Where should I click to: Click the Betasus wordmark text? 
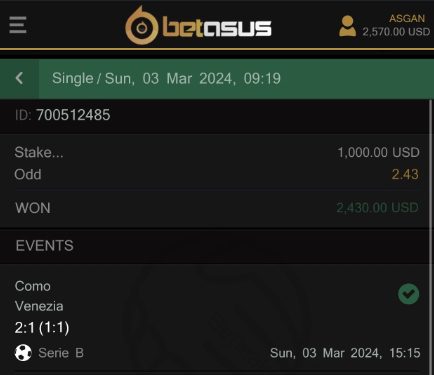point(217,27)
